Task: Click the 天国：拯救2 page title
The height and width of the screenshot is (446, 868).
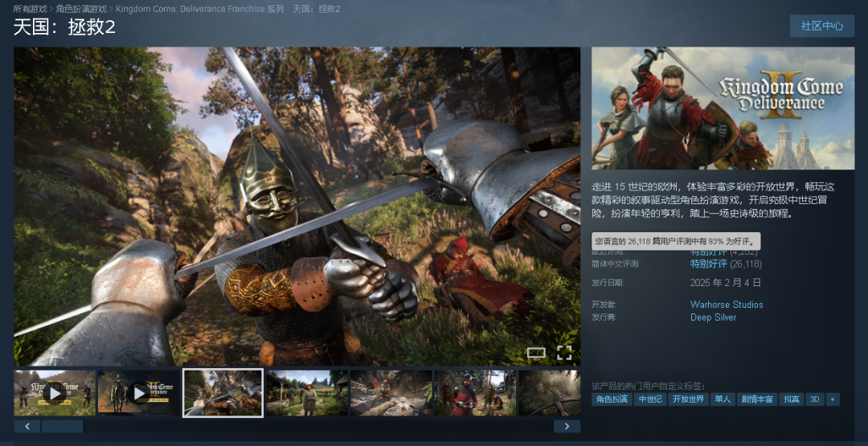Action: (64, 27)
